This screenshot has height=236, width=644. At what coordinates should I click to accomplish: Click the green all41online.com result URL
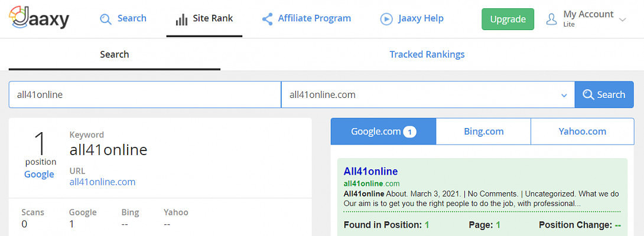click(371, 183)
